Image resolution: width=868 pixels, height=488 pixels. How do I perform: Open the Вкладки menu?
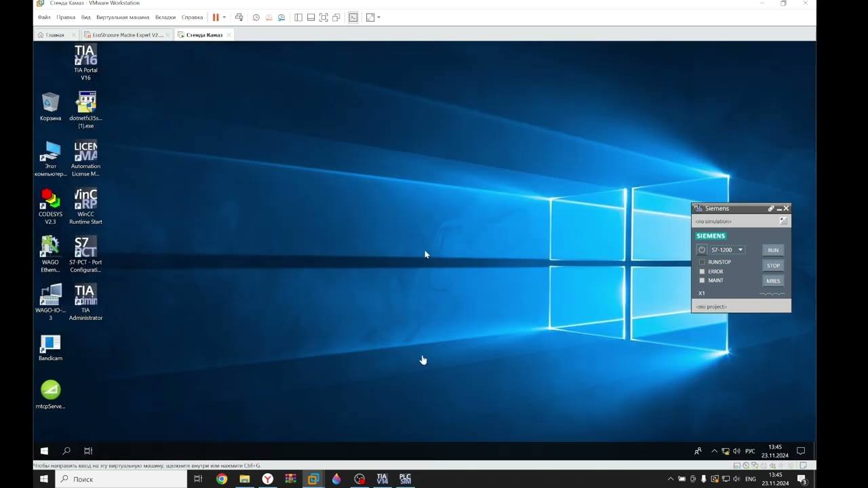coord(165,18)
